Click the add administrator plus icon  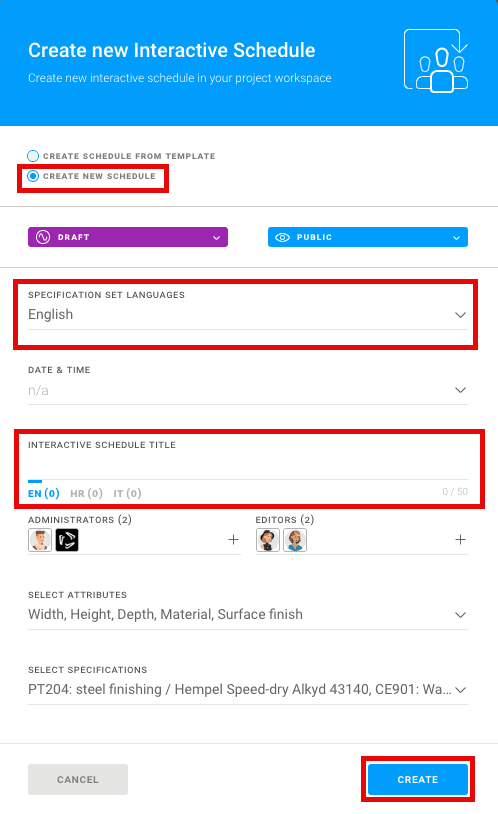pos(234,540)
